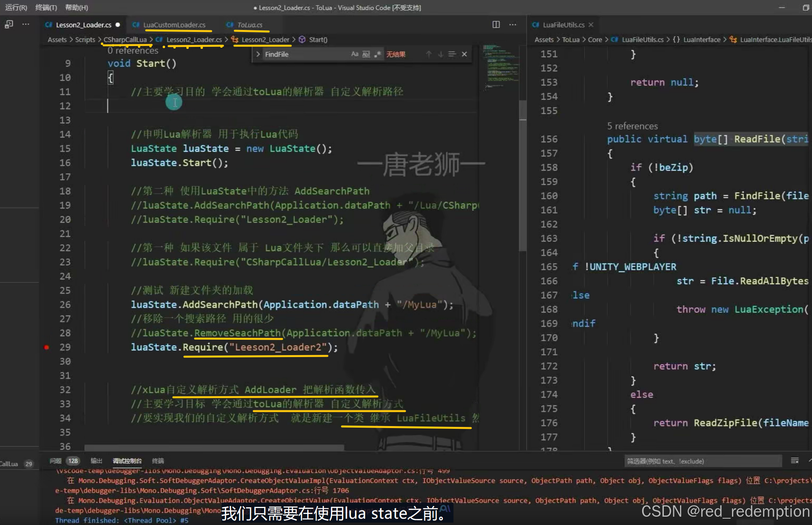This screenshot has width=812, height=525.
Task: Switch to the ToLua.cs tab
Action: pos(250,25)
